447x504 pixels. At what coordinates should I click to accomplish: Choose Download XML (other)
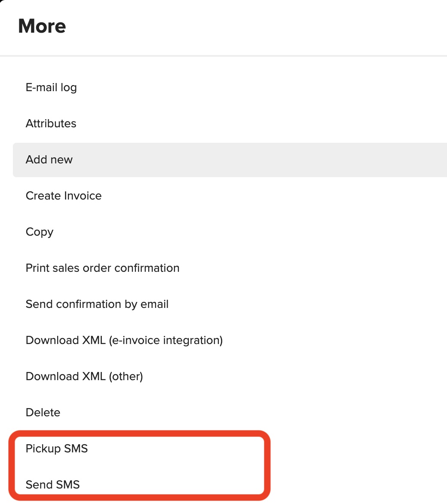(x=84, y=376)
